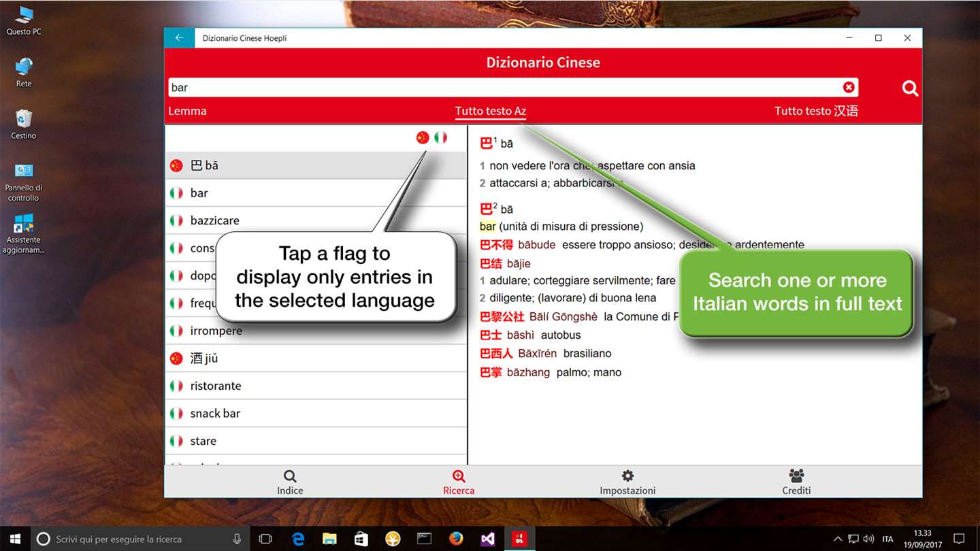This screenshot has width=980, height=551.
Task: Click the red 巴黎公社 compound
Action: pos(502,316)
